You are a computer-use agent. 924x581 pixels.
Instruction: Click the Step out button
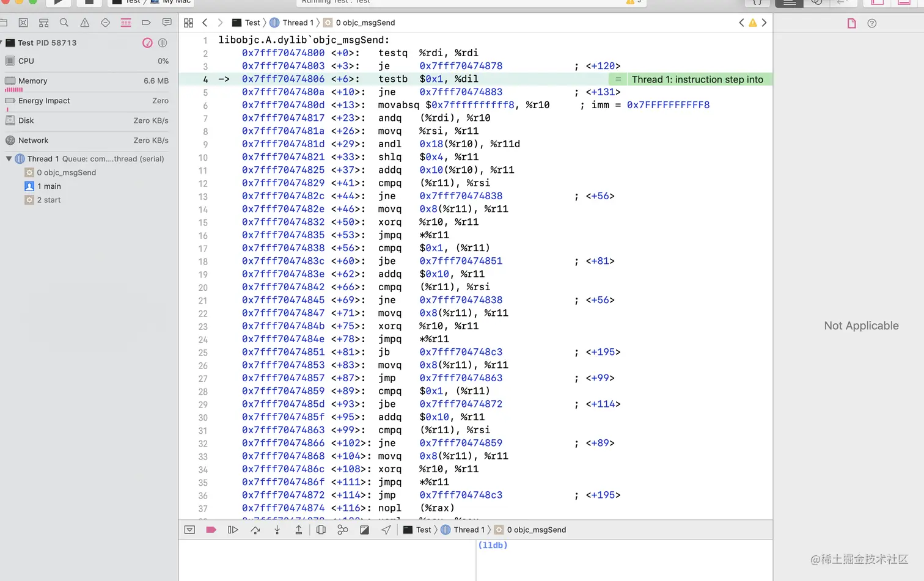coord(299,530)
